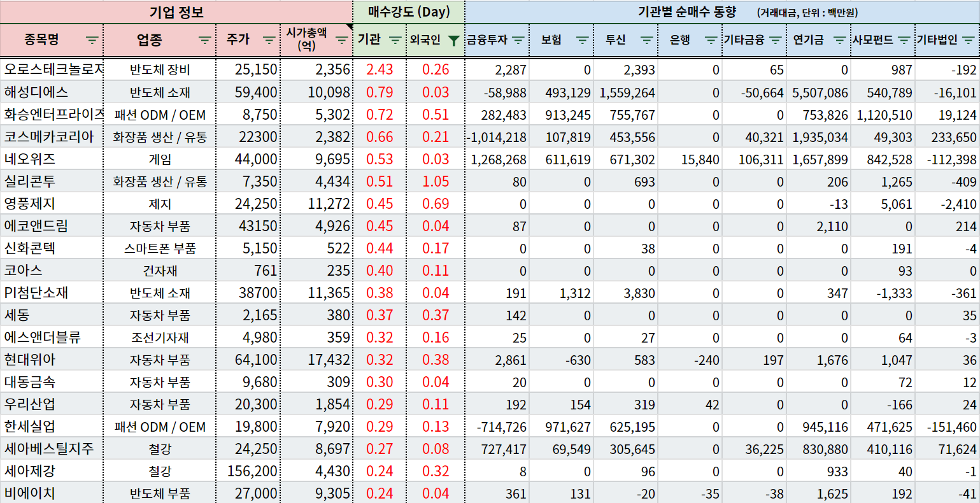Select the 건자재 industry cell
This screenshot has width=980, height=503.
pyautogui.click(x=160, y=270)
